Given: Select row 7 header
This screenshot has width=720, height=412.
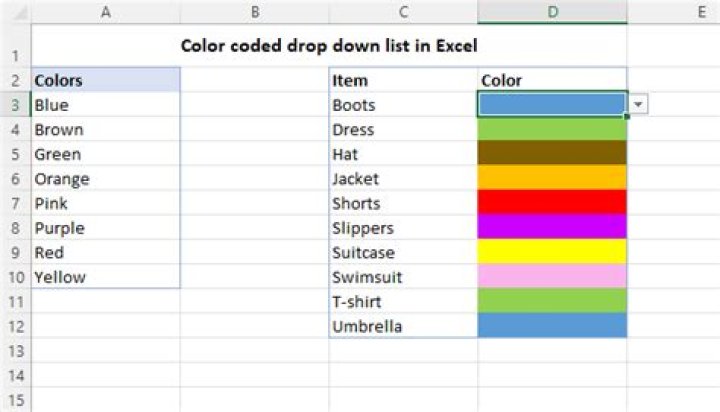Looking at the screenshot, I should (x=15, y=203).
